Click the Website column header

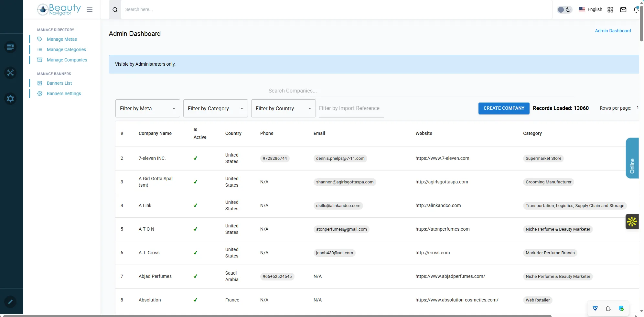click(x=424, y=133)
